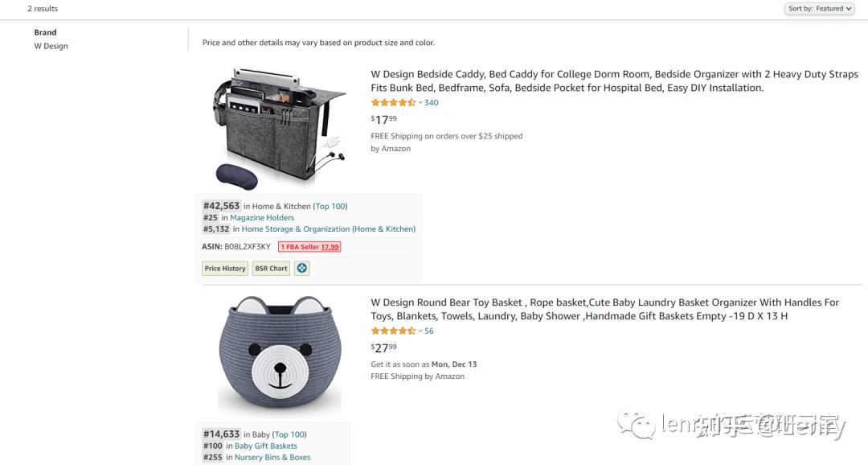
Task: View the 56 reviews of Bear Basket
Action: (x=429, y=331)
